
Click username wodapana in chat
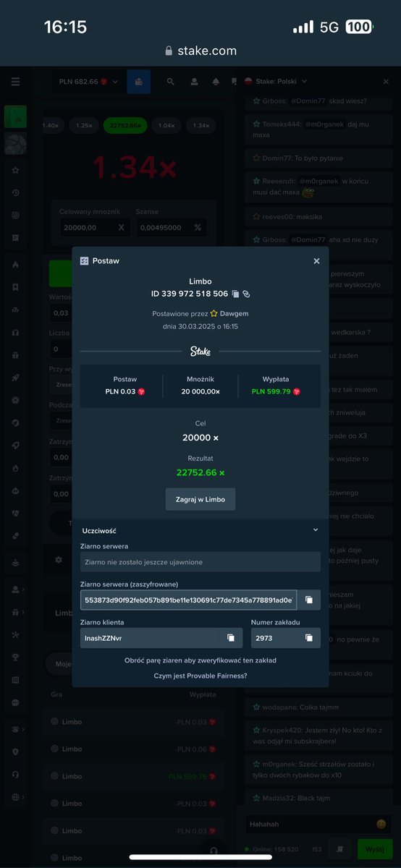point(279,707)
